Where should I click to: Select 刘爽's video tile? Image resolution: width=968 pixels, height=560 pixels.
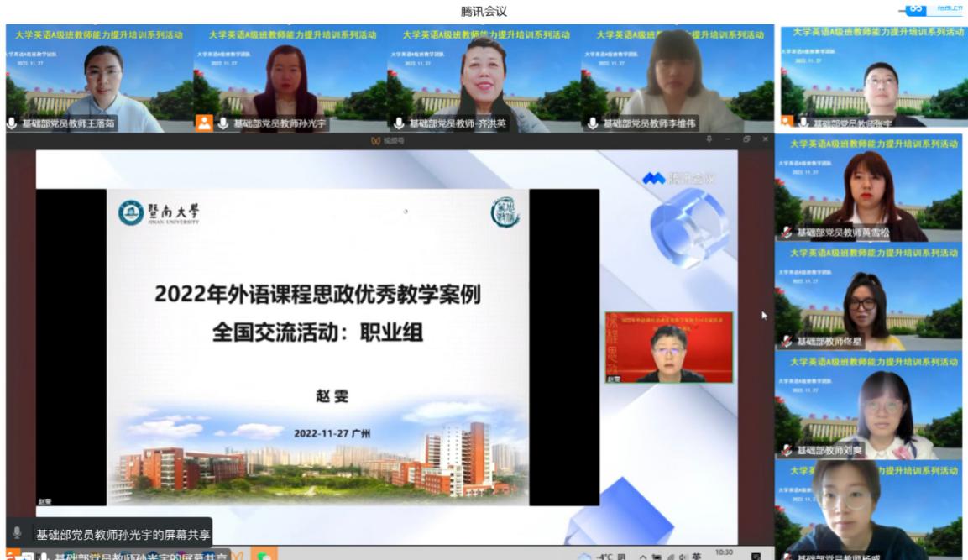coord(868,406)
